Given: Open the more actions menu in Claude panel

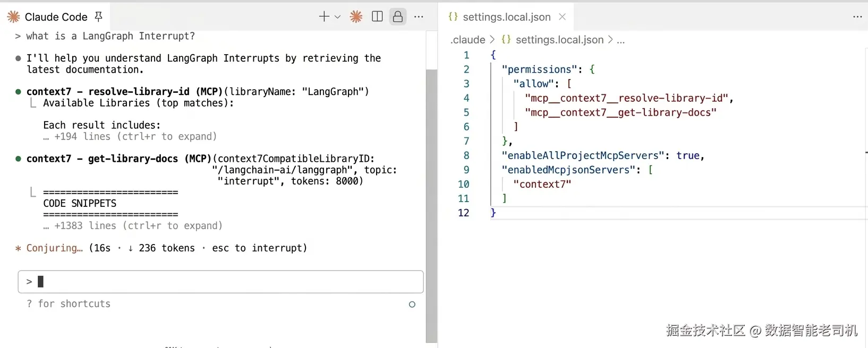Looking at the screenshot, I should (419, 17).
